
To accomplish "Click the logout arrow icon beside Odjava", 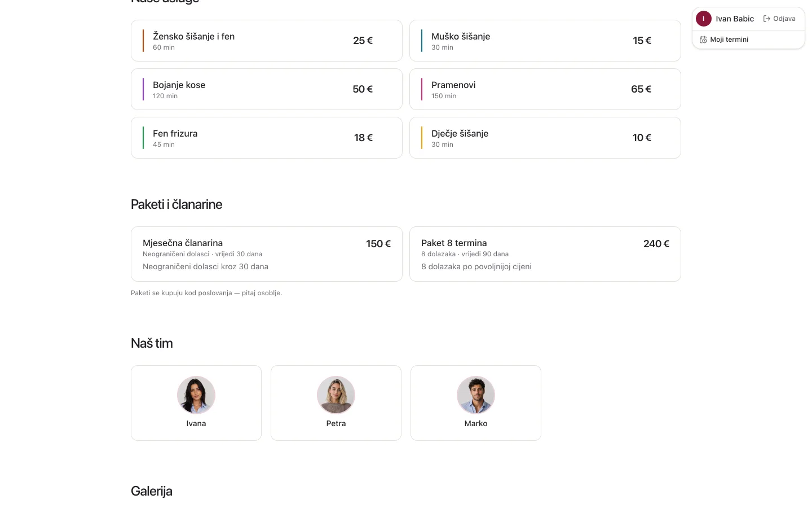I will pyautogui.click(x=767, y=19).
